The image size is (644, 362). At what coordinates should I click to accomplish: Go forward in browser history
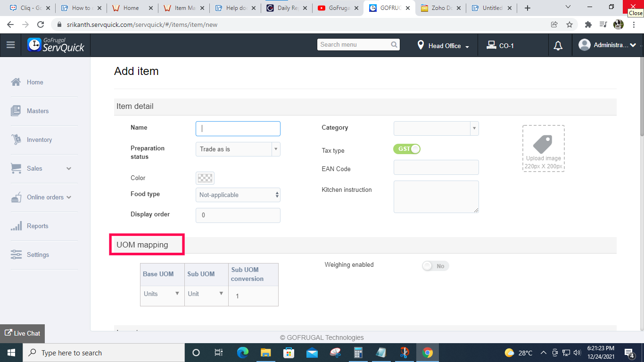[25, 25]
